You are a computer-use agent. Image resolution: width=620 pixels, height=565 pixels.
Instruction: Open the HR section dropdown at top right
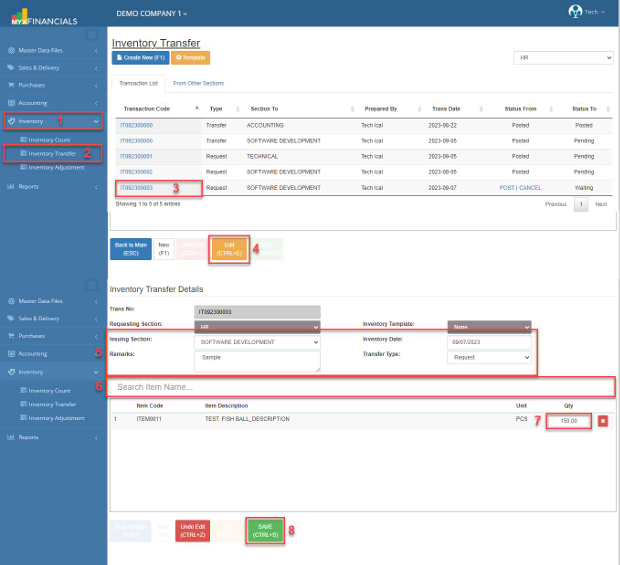coord(562,58)
